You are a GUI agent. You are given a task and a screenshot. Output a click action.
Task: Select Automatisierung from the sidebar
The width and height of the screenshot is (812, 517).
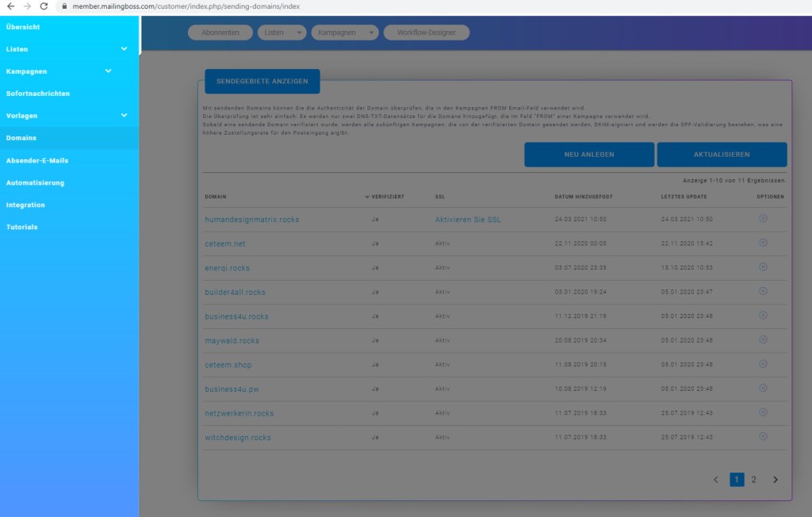(x=35, y=182)
